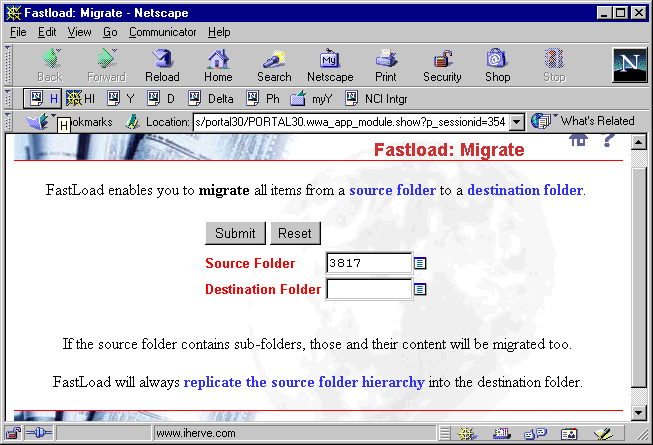Go to Home via toolbar icon

218,65
